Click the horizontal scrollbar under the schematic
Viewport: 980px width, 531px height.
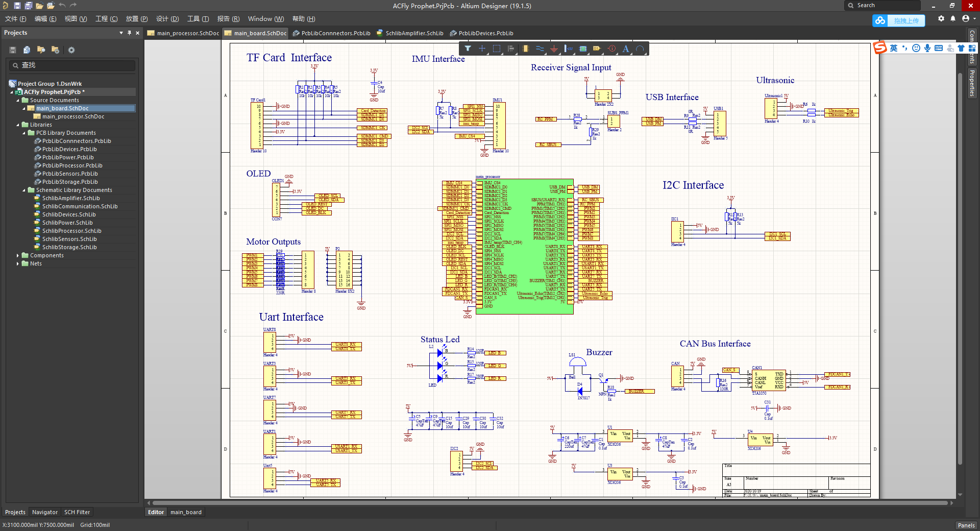click(x=550, y=503)
